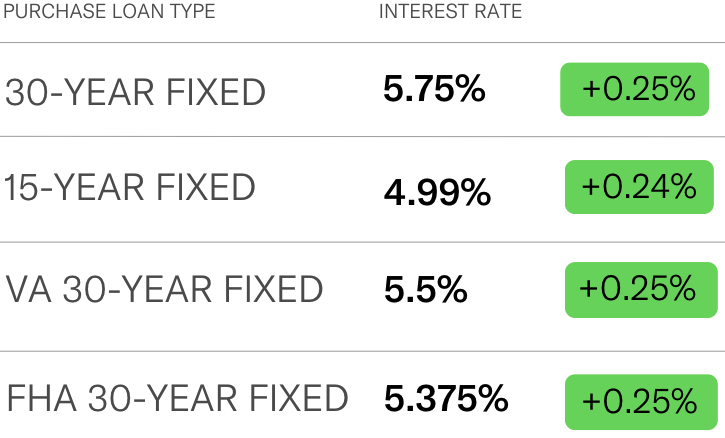This screenshot has width=725, height=438.
Task: Tap the green +0.25% badge for 30-Year Fixed
Action: click(x=634, y=89)
